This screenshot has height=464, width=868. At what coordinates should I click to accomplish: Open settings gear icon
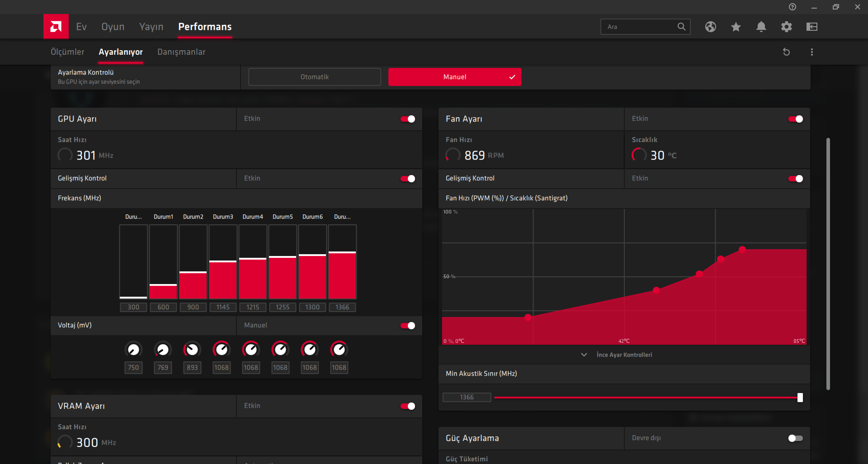[x=787, y=27]
